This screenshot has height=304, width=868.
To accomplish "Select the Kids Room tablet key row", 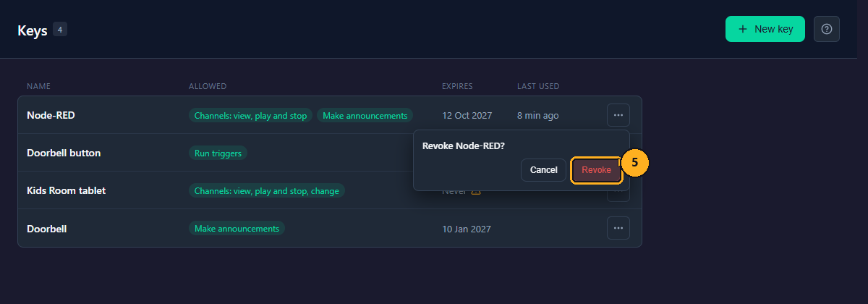I will coord(330,190).
